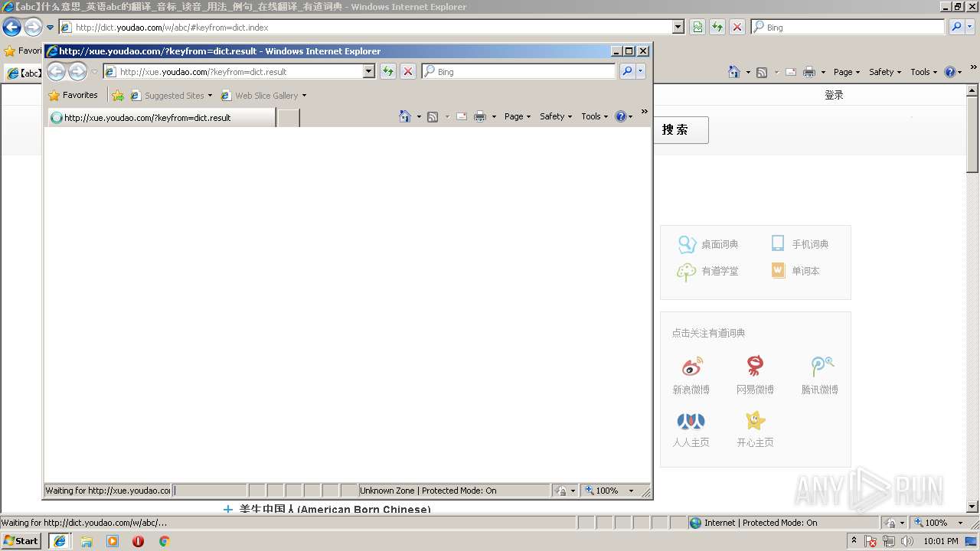Click Feeds icon in front window toolbar
This screenshot has height=551, width=980.
[433, 116]
